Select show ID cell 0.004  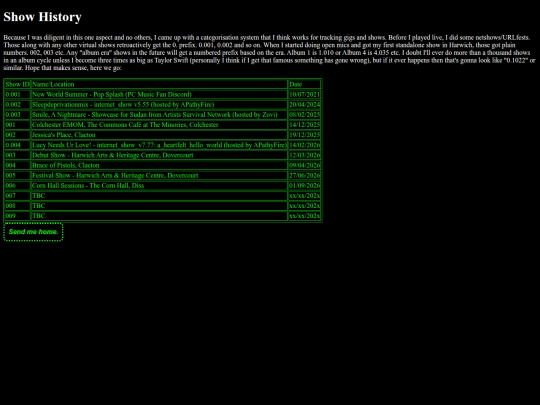point(17,145)
